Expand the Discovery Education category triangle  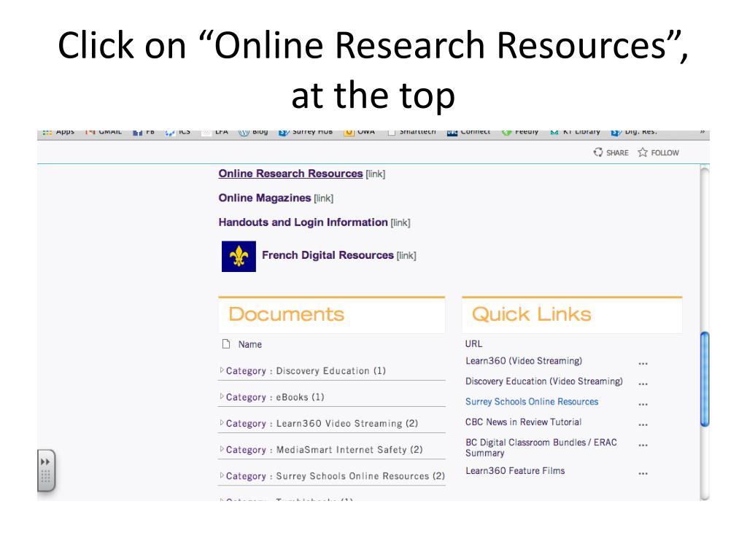[x=222, y=370]
